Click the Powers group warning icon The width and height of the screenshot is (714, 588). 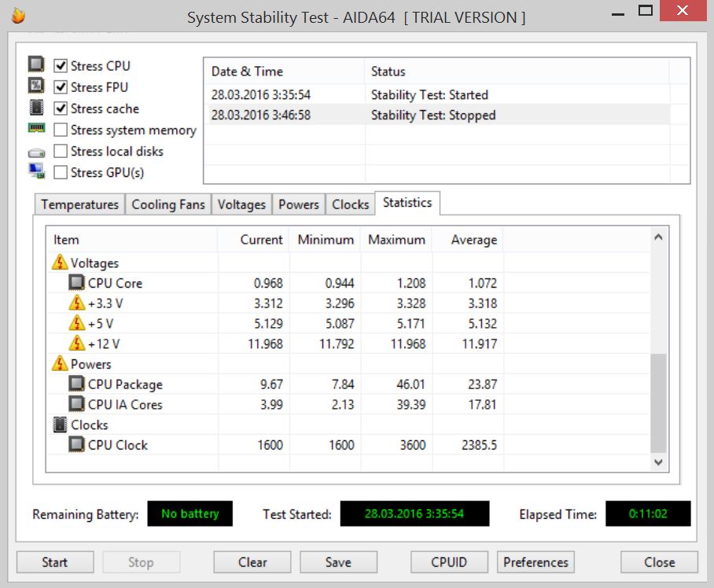[x=60, y=364]
